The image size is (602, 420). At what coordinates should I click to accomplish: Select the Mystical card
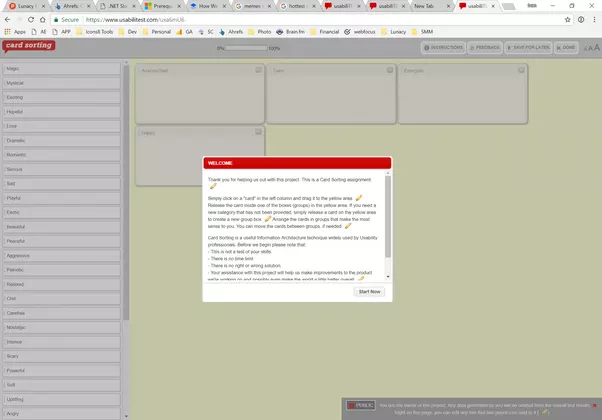[61, 83]
